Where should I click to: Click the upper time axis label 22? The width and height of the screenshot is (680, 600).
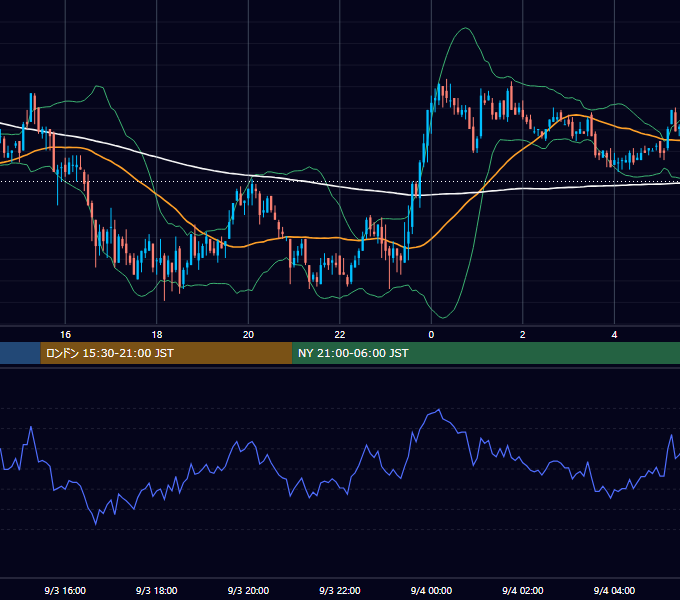[340, 335]
